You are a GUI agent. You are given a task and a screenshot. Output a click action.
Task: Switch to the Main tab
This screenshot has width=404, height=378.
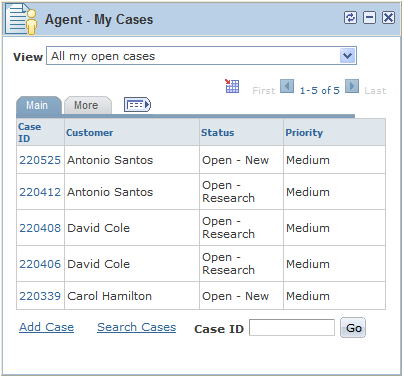click(x=39, y=105)
